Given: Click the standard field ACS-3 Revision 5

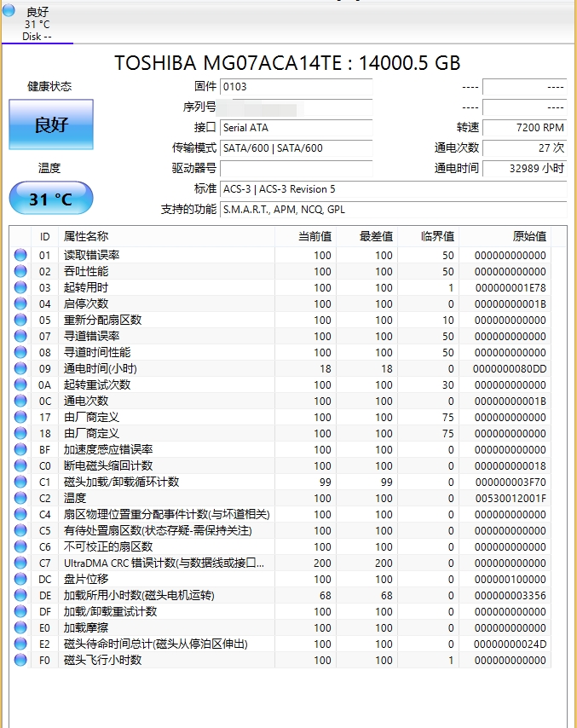Looking at the screenshot, I should (393, 189).
